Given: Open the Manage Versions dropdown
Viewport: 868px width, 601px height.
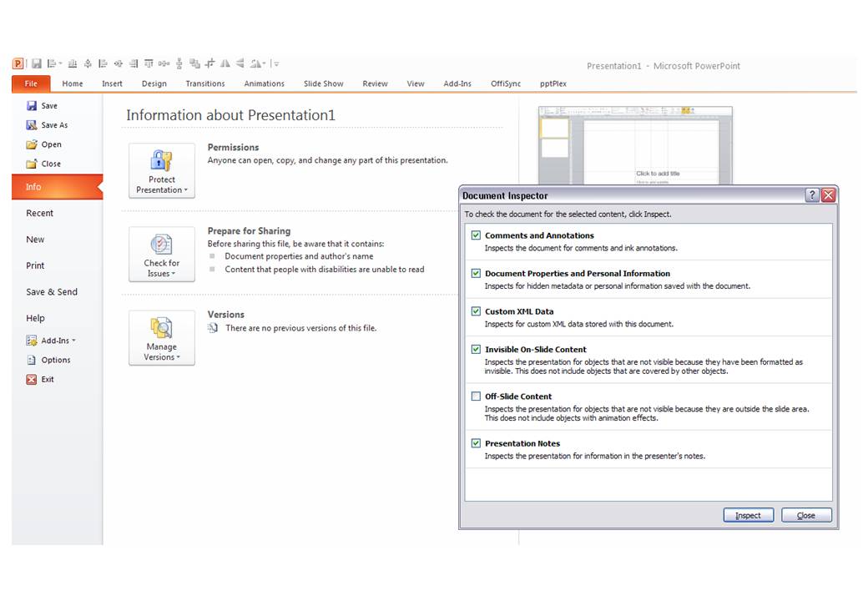Looking at the screenshot, I should (x=162, y=337).
